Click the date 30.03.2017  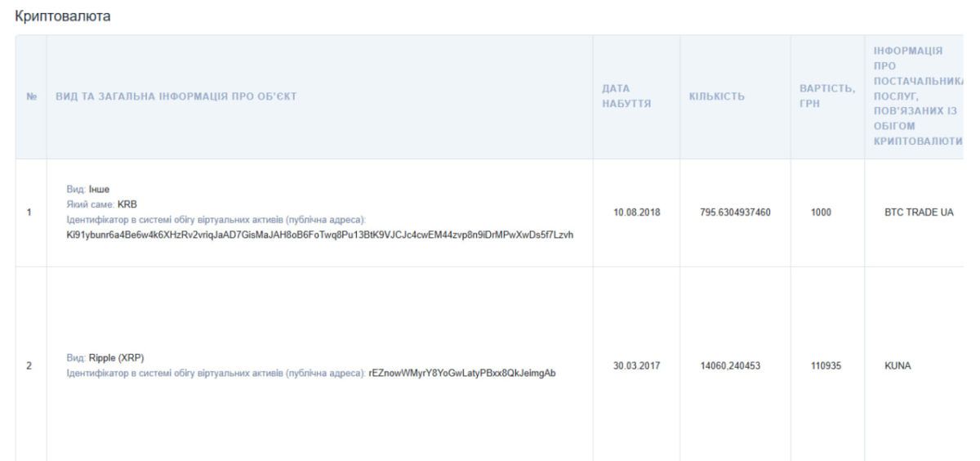tap(637, 367)
